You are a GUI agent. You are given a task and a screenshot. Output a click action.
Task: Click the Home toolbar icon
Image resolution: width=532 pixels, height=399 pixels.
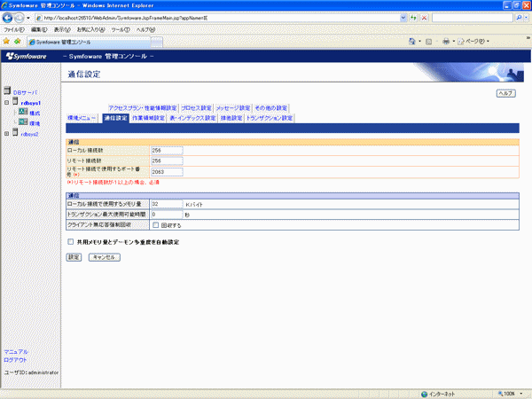412,42
